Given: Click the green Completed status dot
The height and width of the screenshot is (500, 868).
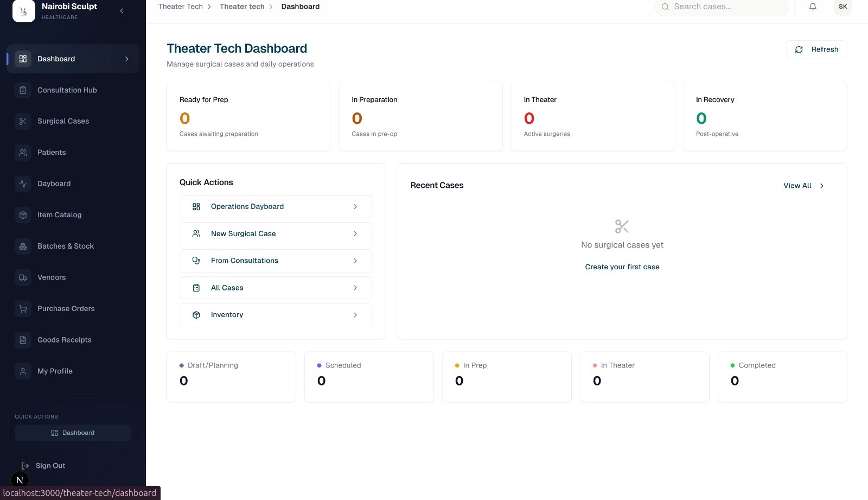Looking at the screenshot, I should 733,365.
